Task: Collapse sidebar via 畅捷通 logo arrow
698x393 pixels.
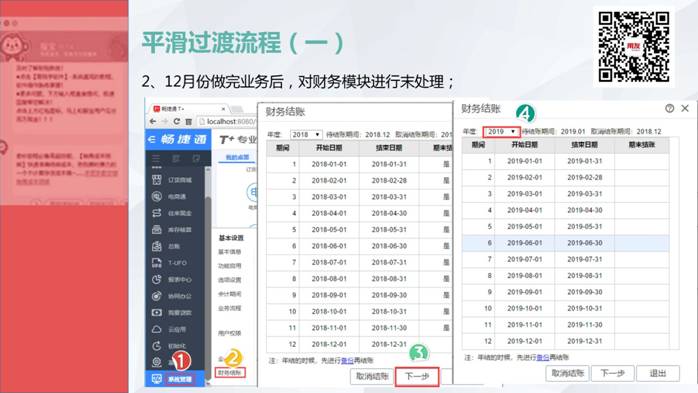Action: coord(151,139)
